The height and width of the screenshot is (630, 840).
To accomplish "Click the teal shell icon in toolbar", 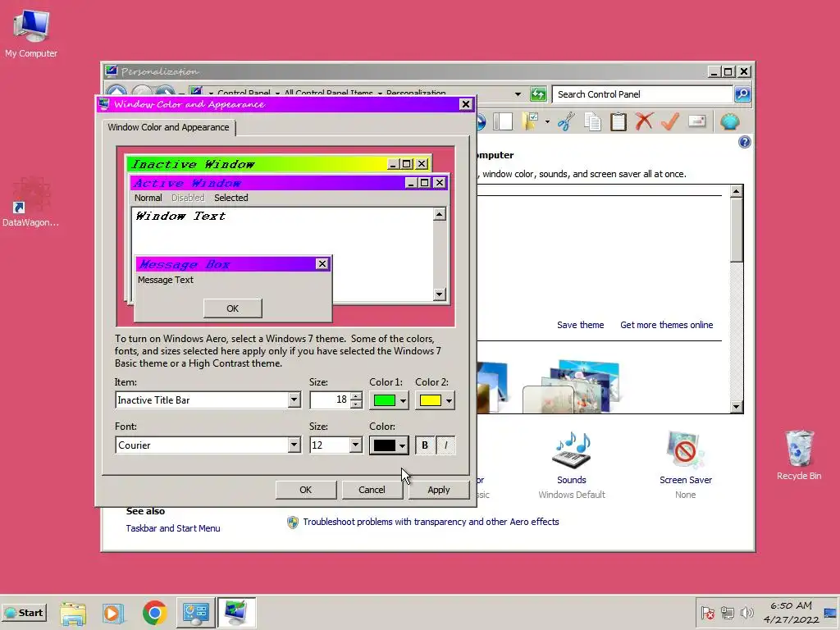I will tap(729, 121).
